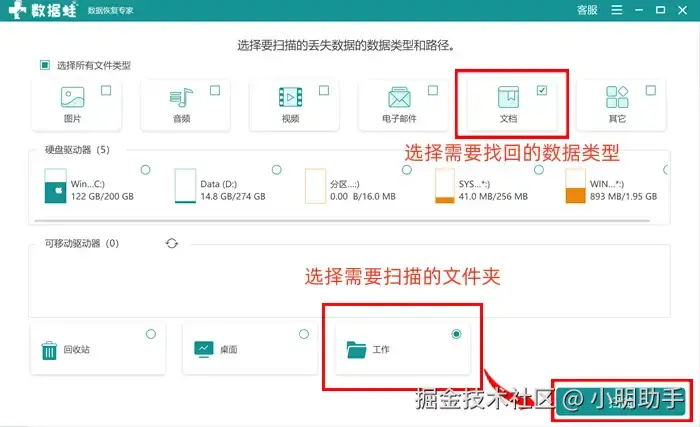Click the 893 MB/1.95 GB size text
The height and width of the screenshot is (427, 700).
point(624,197)
